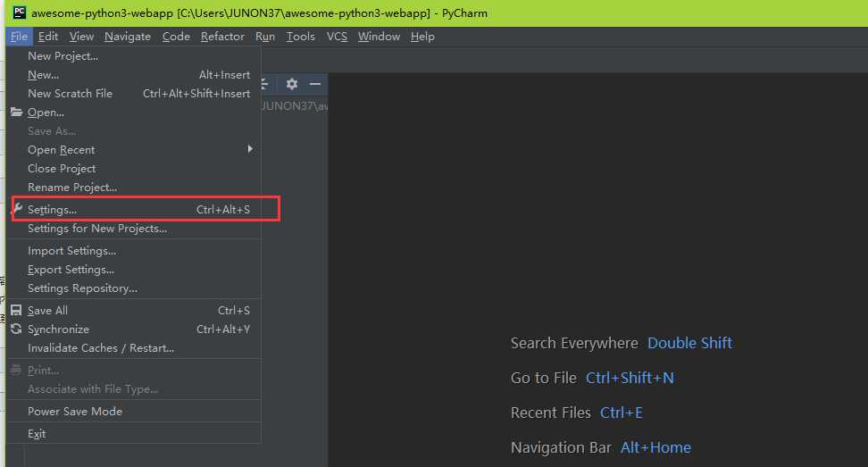Open the Code menu
The height and width of the screenshot is (467, 868).
176,37
